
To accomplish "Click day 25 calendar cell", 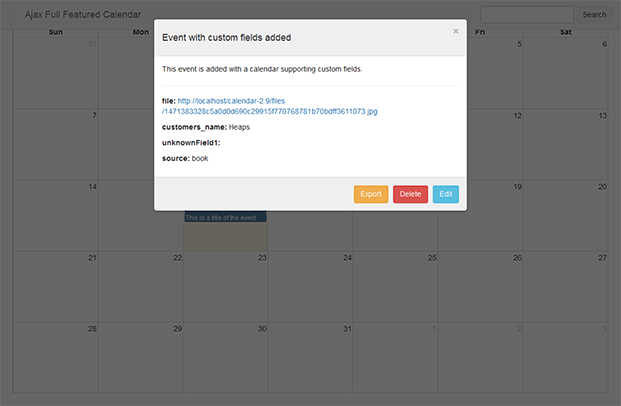I will click(395, 287).
